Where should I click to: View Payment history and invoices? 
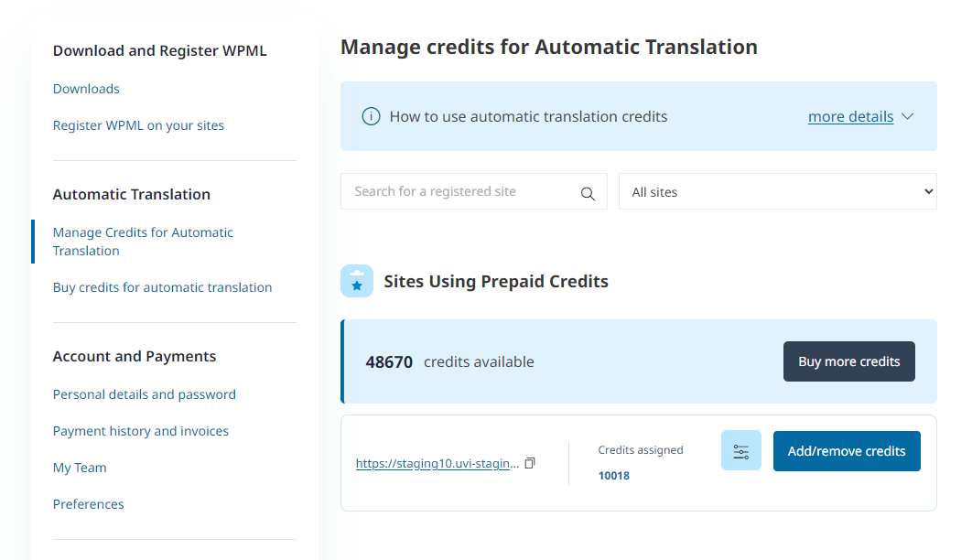141,431
